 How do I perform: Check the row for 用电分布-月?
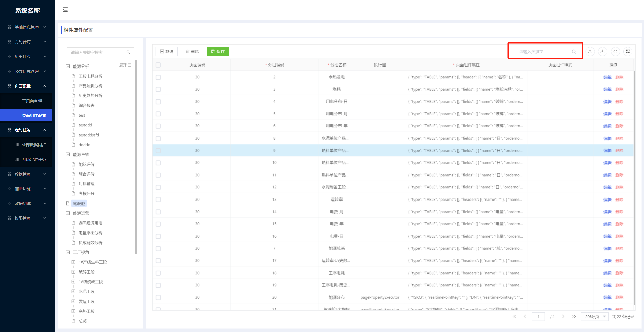158,114
